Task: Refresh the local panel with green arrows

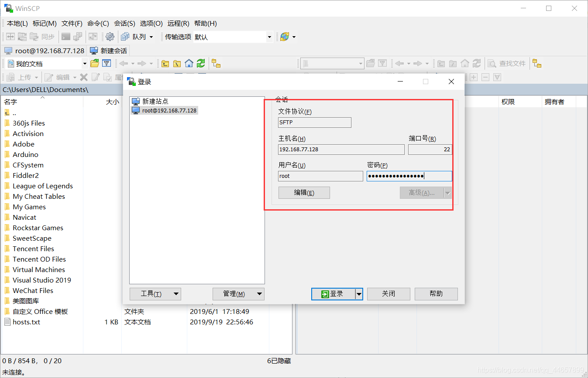Action: coord(201,64)
